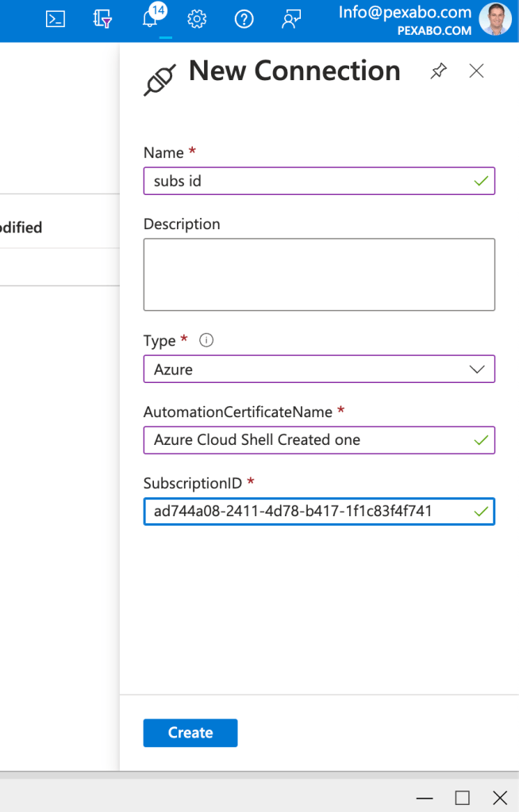This screenshot has width=519, height=812.
Task: Minimize the browser window
Action: click(x=424, y=798)
